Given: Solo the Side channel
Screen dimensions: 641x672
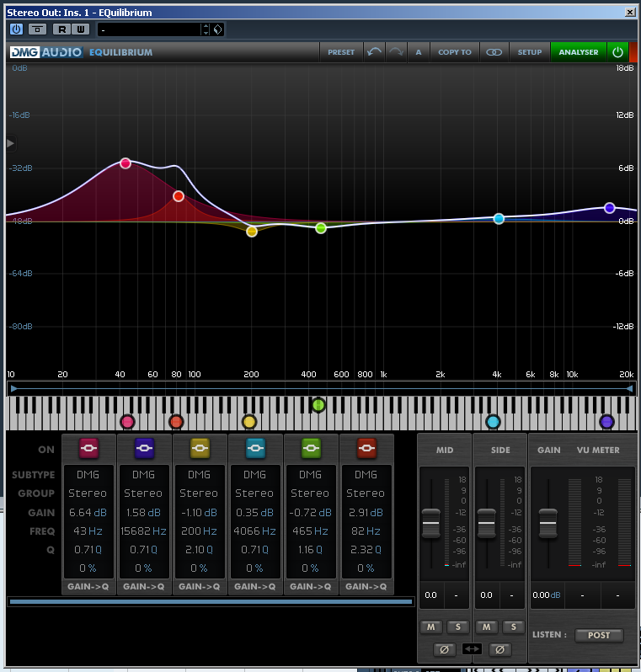Looking at the screenshot, I should pyautogui.click(x=514, y=627).
